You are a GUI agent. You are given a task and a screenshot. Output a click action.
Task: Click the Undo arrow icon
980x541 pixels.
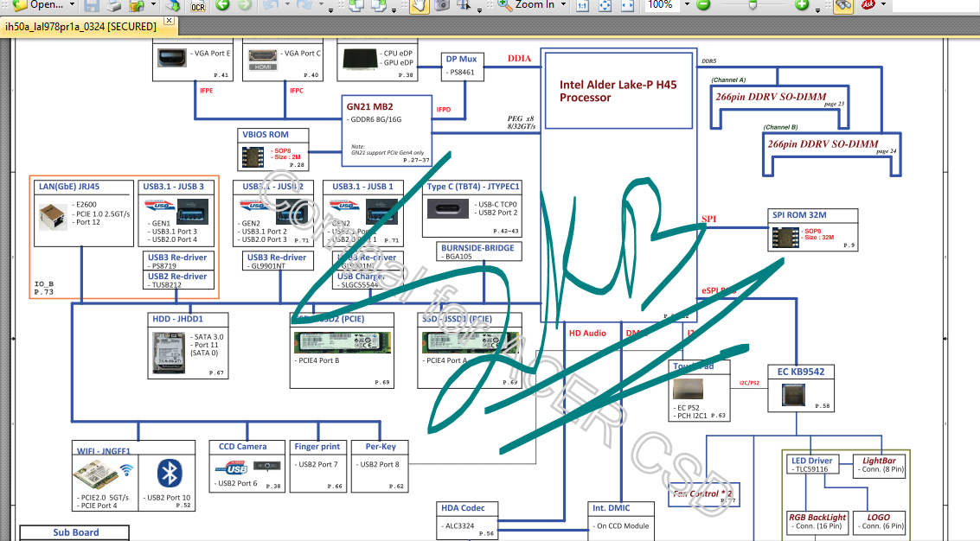point(270,5)
